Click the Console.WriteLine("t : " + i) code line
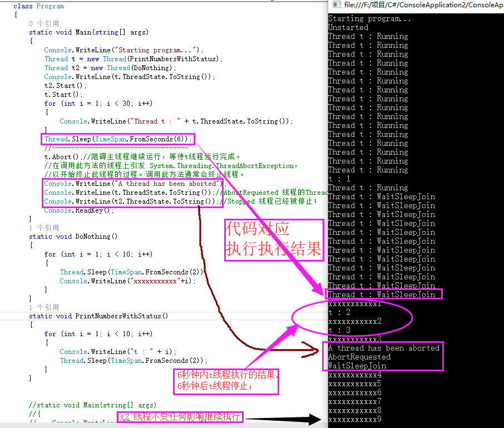 [117, 351]
